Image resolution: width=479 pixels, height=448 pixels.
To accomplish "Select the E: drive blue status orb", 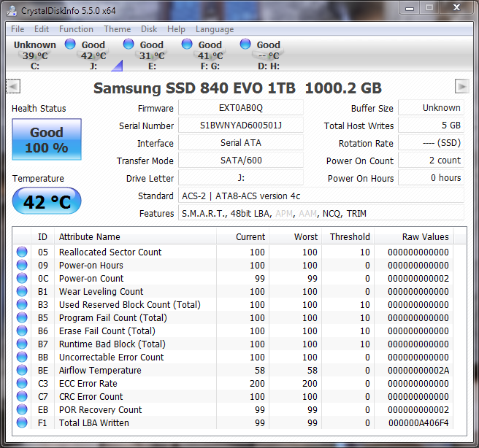I will 129,45.
